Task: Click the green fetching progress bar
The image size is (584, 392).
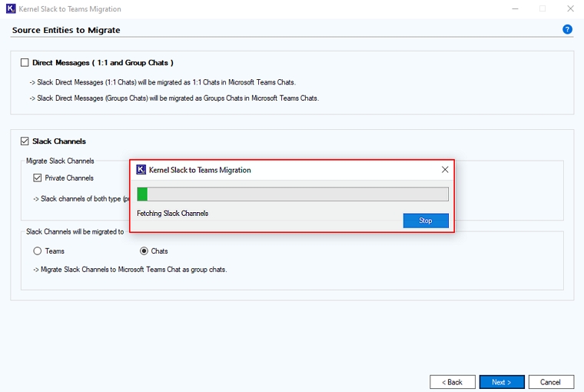Action: coord(292,194)
